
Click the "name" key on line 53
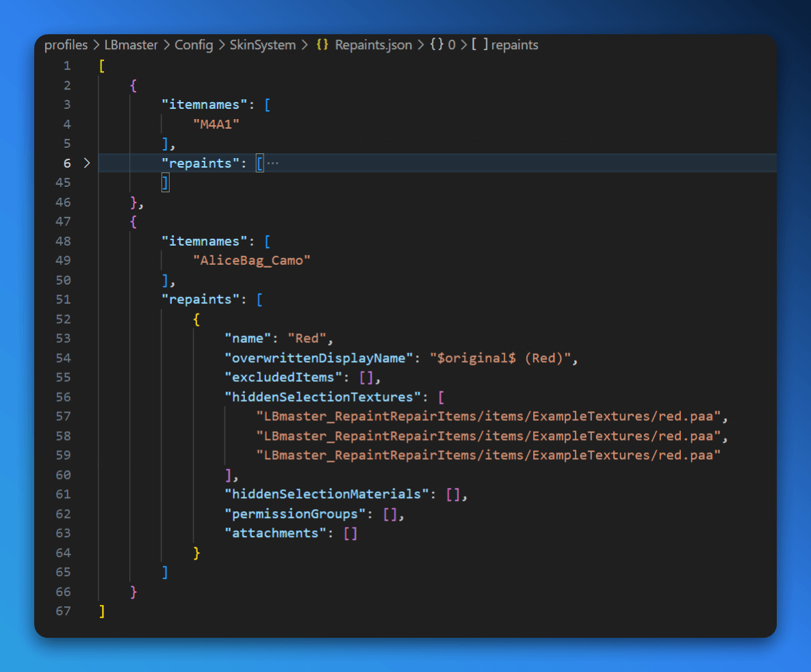tap(248, 338)
